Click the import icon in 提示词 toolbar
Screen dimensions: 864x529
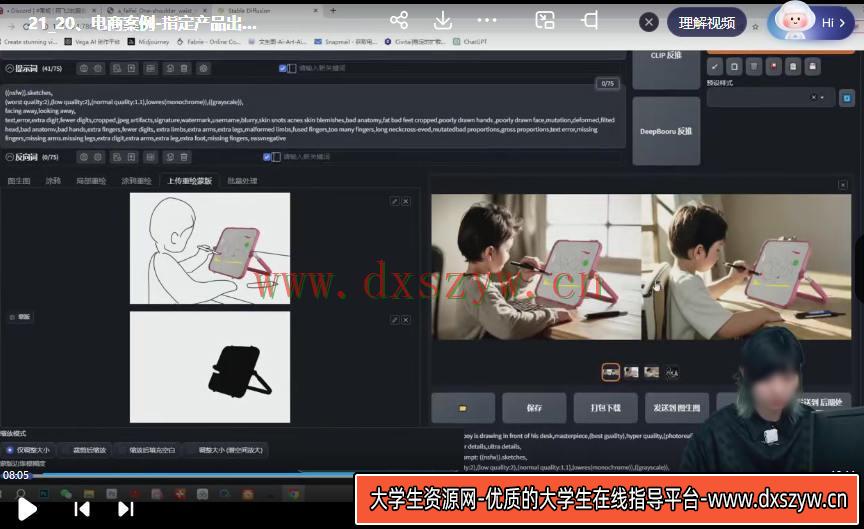(x=131, y=68)
